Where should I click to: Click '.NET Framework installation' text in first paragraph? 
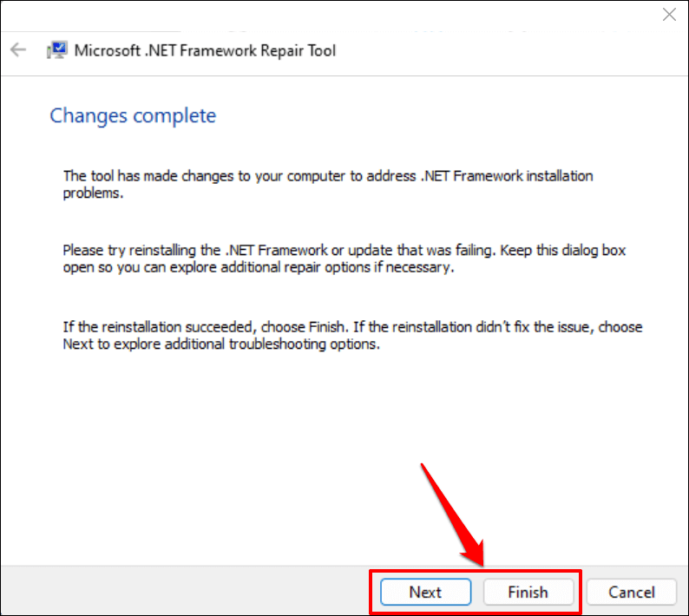click(508, 176)
